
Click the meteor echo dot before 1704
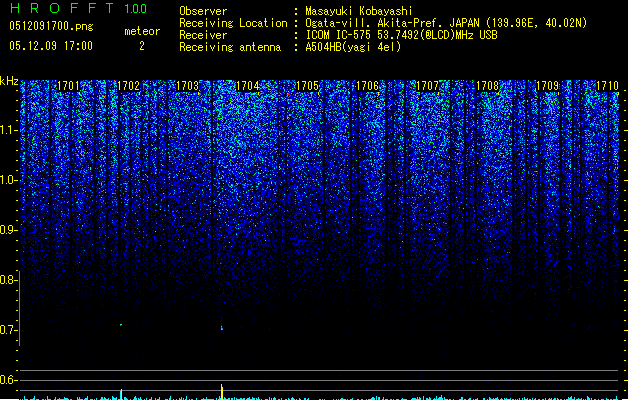click(221, 328)
